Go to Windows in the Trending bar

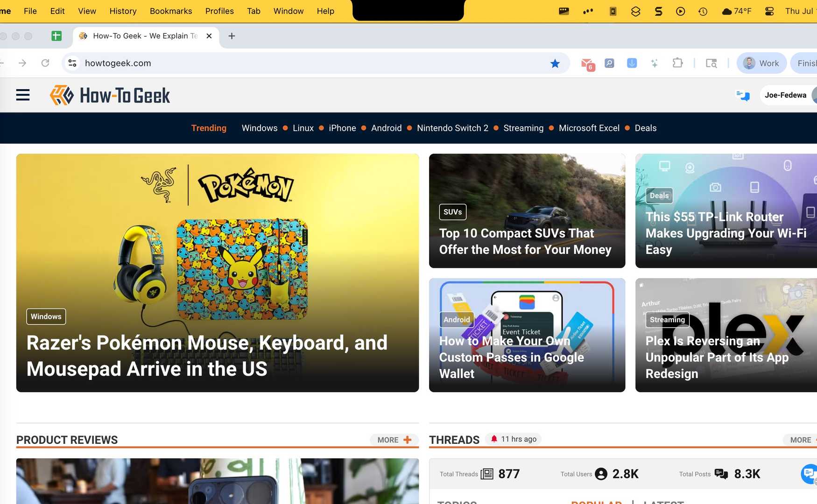click(x=260, y=128)
